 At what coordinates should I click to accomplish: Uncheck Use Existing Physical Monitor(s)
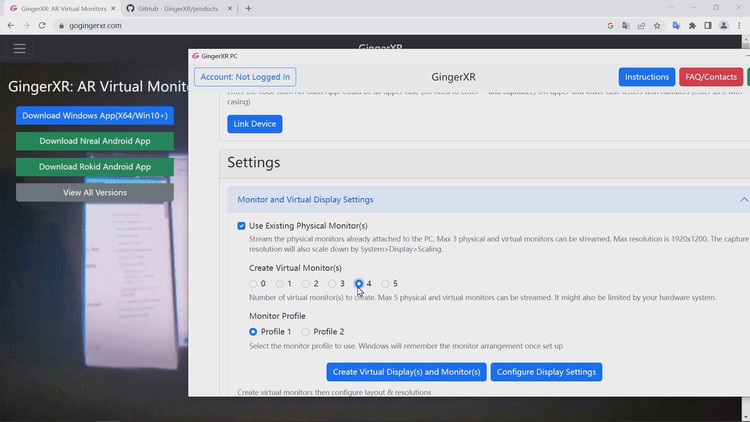tap(242, 226)
